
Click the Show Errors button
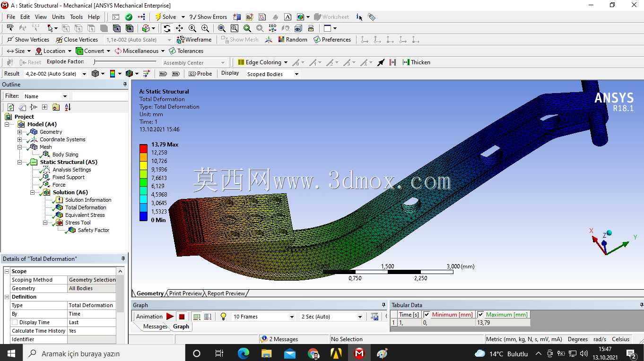[x=208, y=17]
